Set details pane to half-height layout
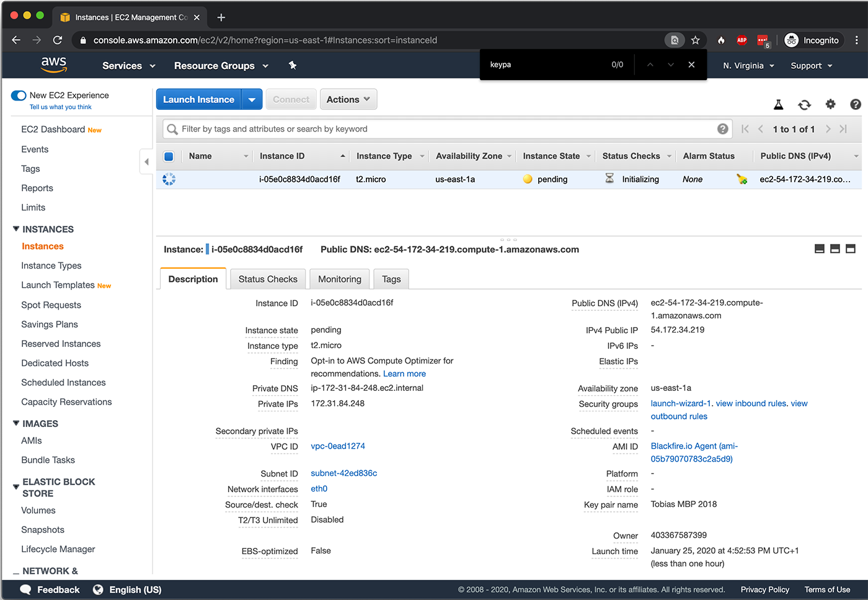The image size is (868, 600). (x=835, y=249)
